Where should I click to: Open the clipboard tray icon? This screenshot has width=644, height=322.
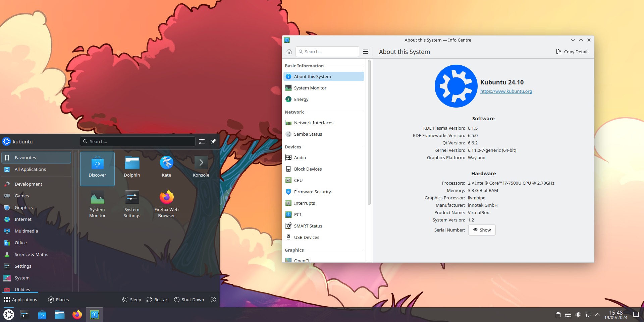pos(558,315)
